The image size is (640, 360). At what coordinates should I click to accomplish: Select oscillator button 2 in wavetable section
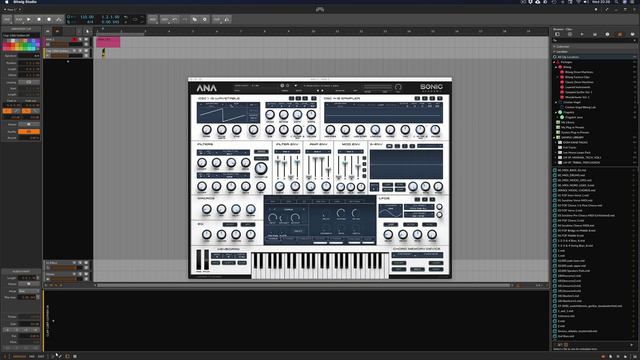pos(298,98)
